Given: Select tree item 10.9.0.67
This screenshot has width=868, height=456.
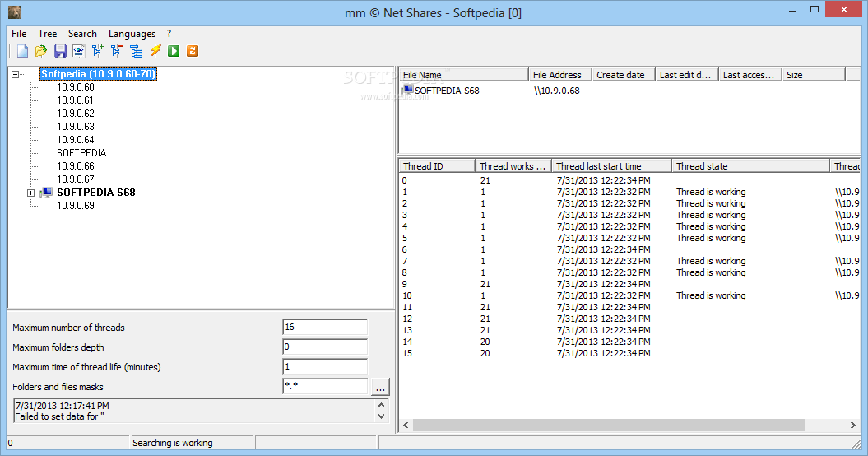Looking at the screenshot, I should point(76,179).
